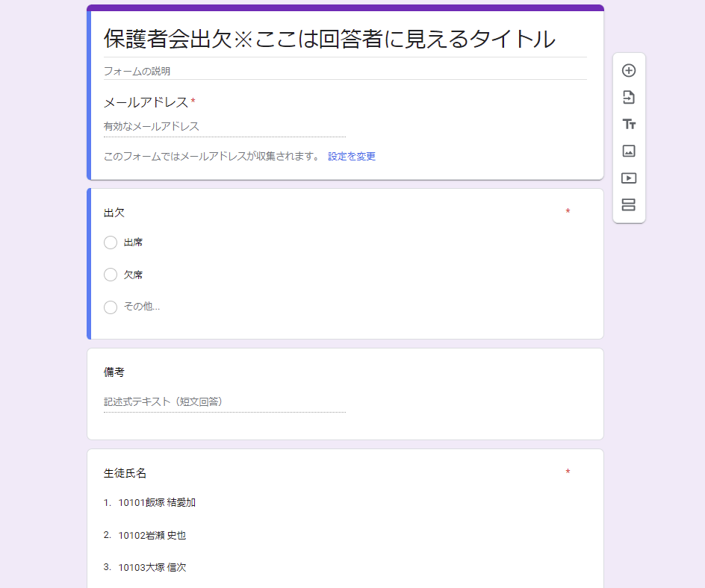The width and height of the screenshot is (705, 588).
Task: Click the form title 保護者会出欠 field
Action: point(345,39)
